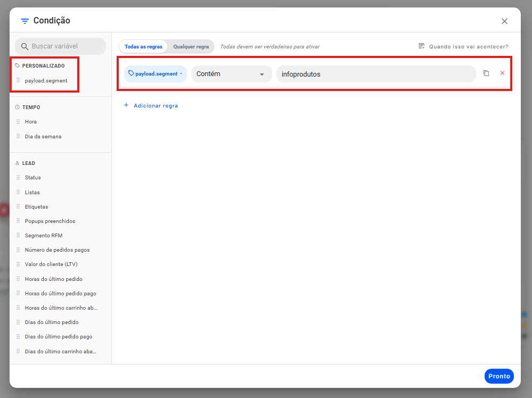Image resolution: width=532 pixels, height=398 pixels.
Task: Select Dias do último carrinho aba… variable
Action: [x=60, y=352]
